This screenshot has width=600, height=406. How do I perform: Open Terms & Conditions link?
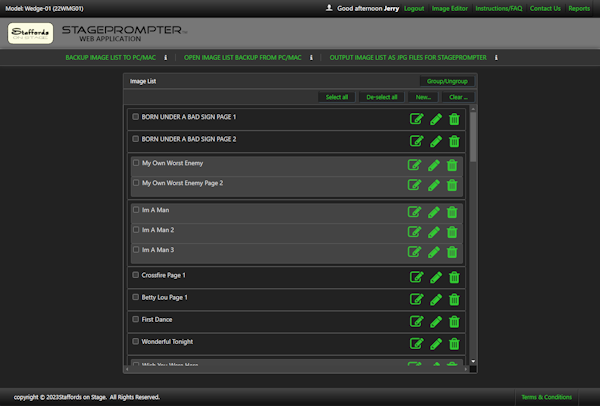[546, 397]
